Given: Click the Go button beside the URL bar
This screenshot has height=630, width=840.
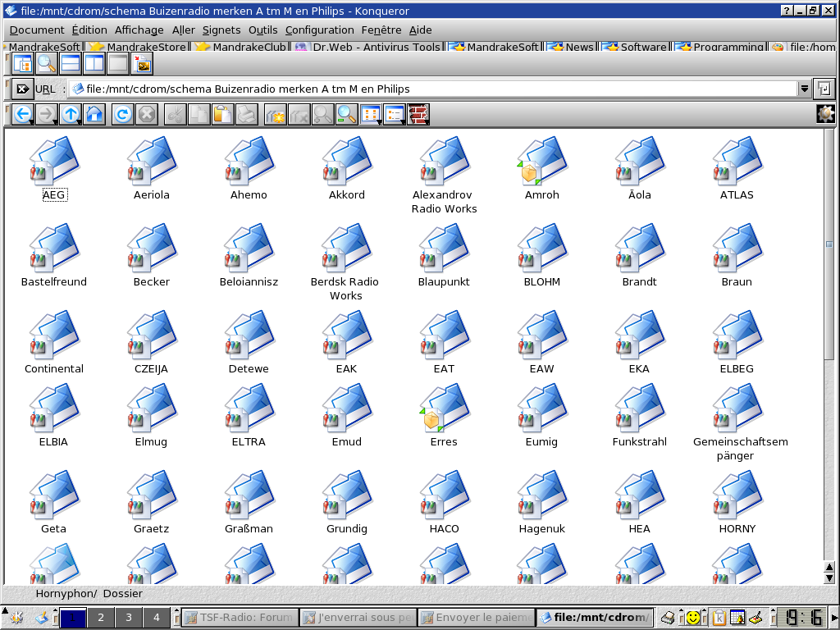Looking at the screenshot, I should coord(824,89).
